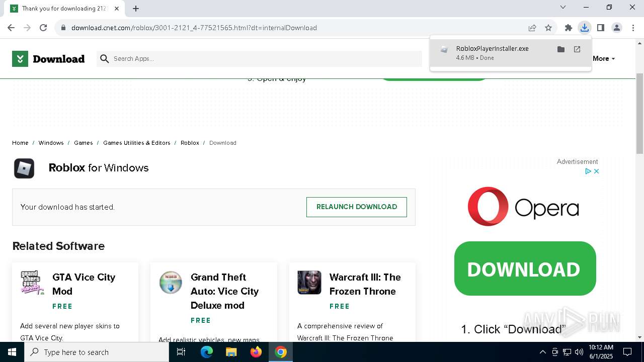This screenshot has width=644, height=362.
Task: Show RobloxPlayerInstaller.exe in folder
Action: click(561, 49)
